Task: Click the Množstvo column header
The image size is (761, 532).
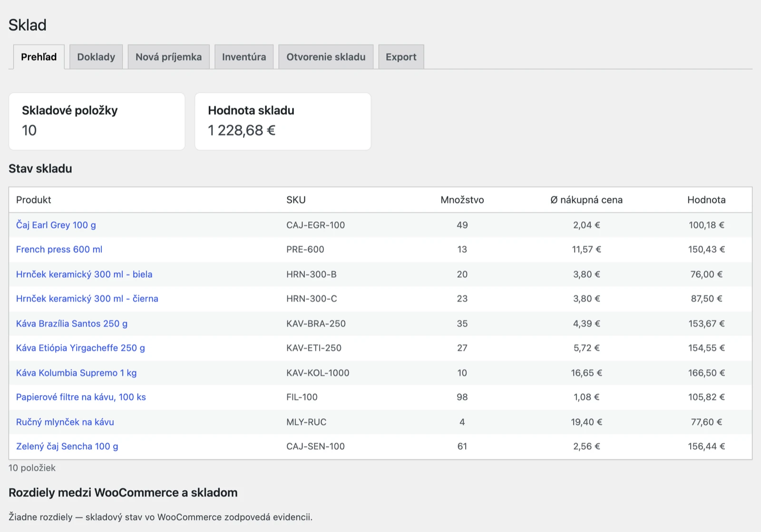Action: coord(462,200)
